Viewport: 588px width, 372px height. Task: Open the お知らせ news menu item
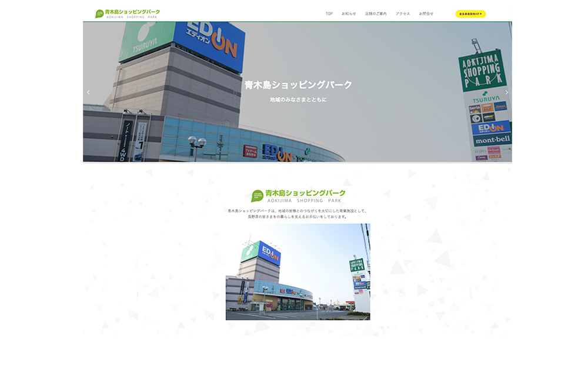348,14
